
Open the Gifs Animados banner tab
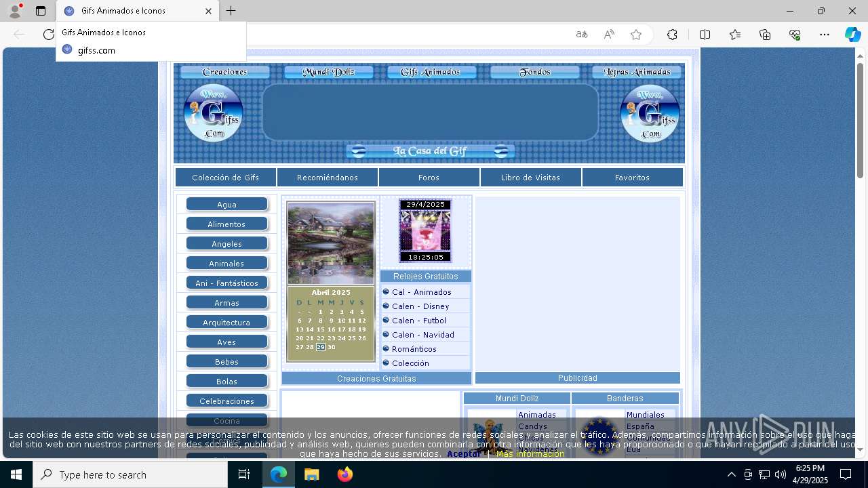click(x=431, y=72)
